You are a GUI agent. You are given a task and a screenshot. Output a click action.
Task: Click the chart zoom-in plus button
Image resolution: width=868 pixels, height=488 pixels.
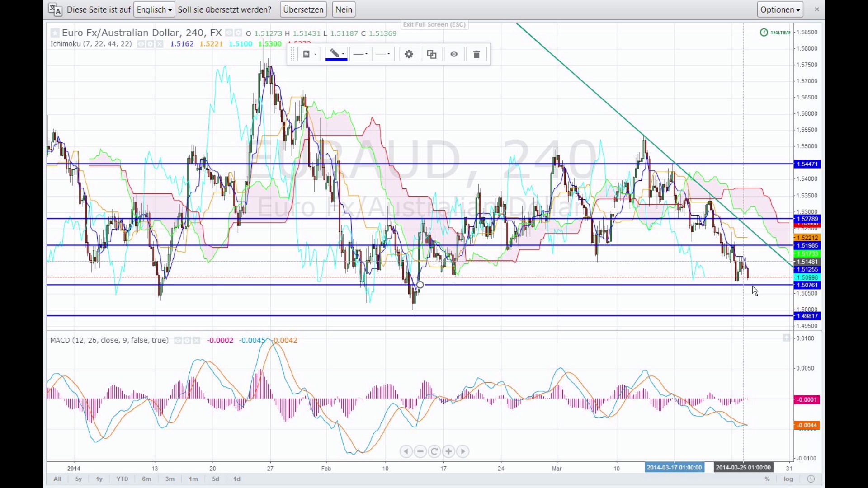coord(448,451)
